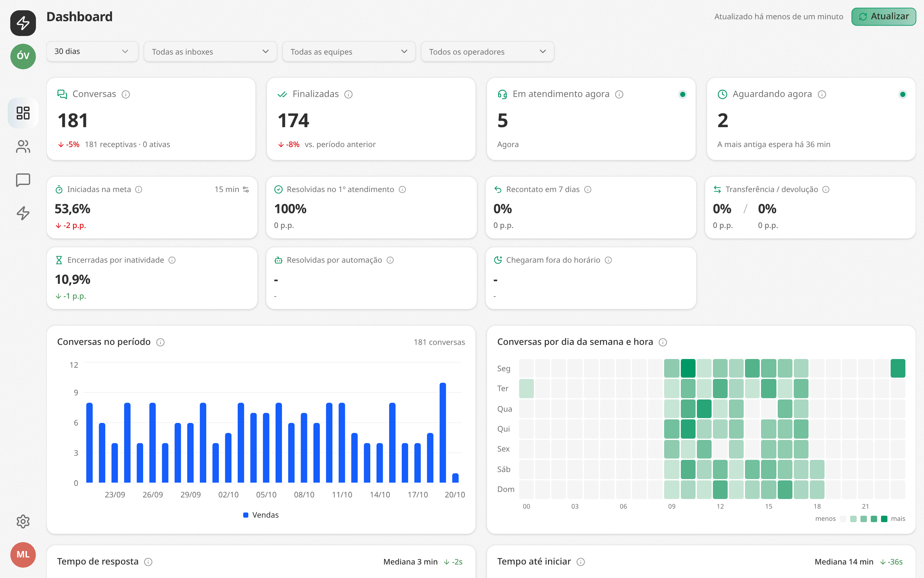This screenshot has width=924, height=578.
Task: Toggle the Vendas series in chart legend
Action: pos(261,515)
